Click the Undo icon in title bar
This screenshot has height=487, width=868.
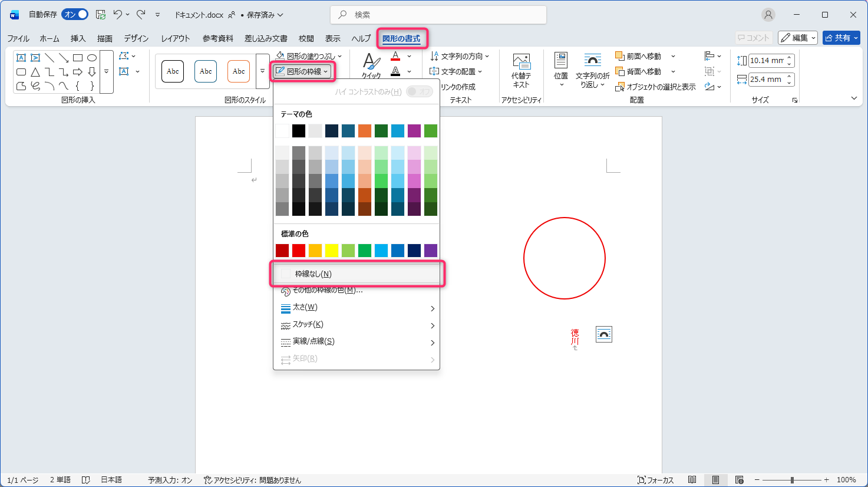coord(118,15)
